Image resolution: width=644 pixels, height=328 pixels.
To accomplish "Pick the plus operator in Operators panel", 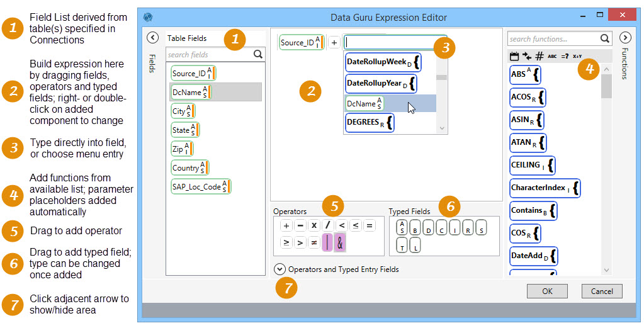I will [x=286, y=225].
